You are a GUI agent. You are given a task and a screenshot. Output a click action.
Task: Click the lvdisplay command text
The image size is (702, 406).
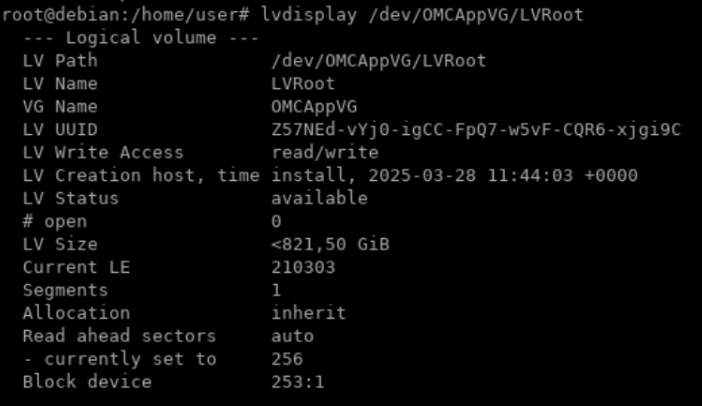[422, 15]
